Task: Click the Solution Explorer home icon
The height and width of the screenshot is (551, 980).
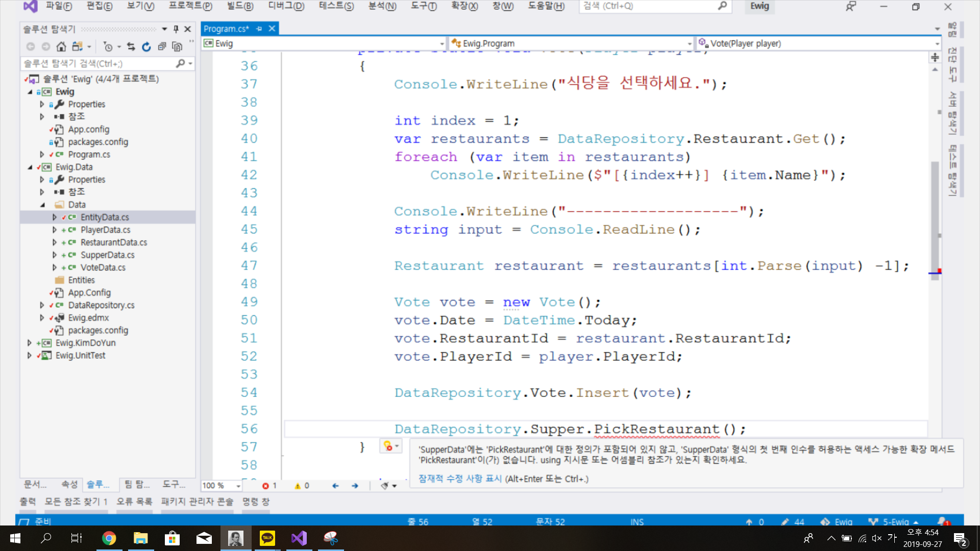Action: tap(61, 47)
